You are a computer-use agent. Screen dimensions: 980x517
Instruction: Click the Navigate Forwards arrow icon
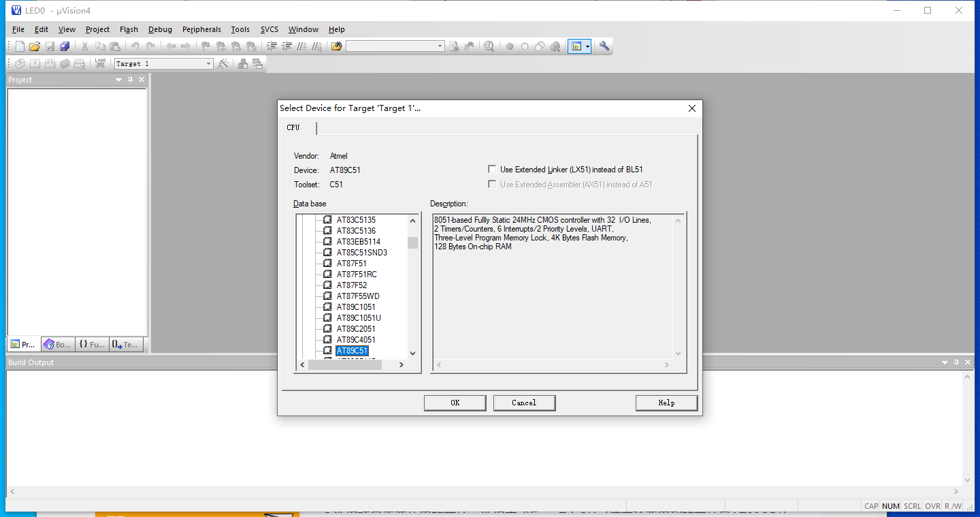click(185, 46)
